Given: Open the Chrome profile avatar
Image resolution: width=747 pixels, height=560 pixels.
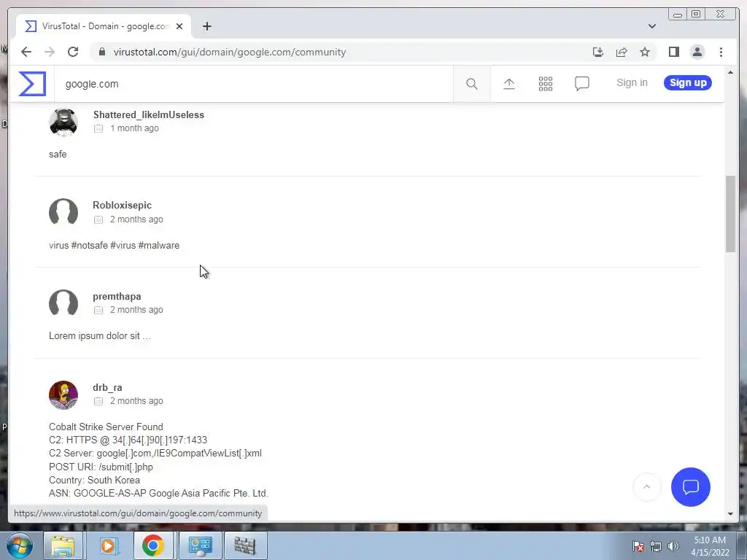Looking at the screenshot, I should pos(697,52).
